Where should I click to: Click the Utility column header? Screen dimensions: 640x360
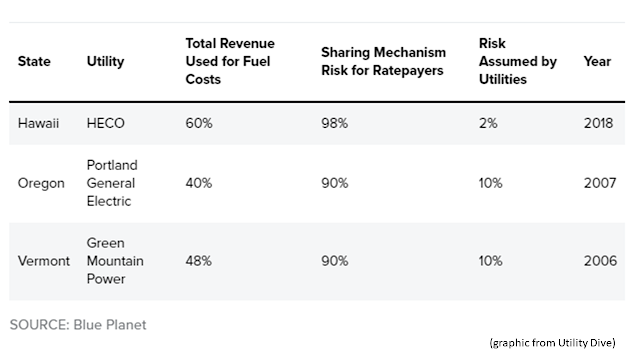(105, 61)
